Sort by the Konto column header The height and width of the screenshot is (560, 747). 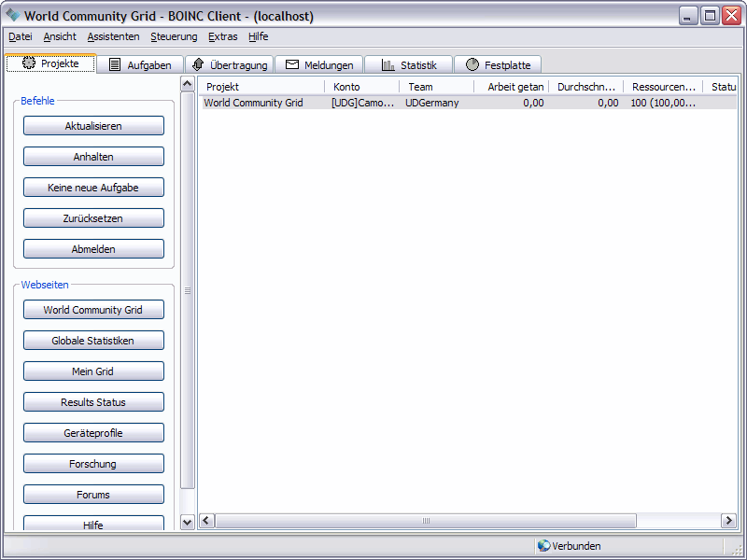tap(362, 87)
